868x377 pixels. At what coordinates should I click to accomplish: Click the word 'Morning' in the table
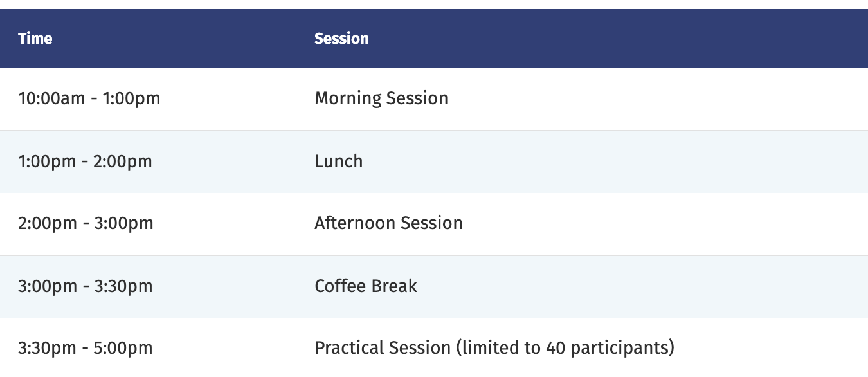coord(348,98)
